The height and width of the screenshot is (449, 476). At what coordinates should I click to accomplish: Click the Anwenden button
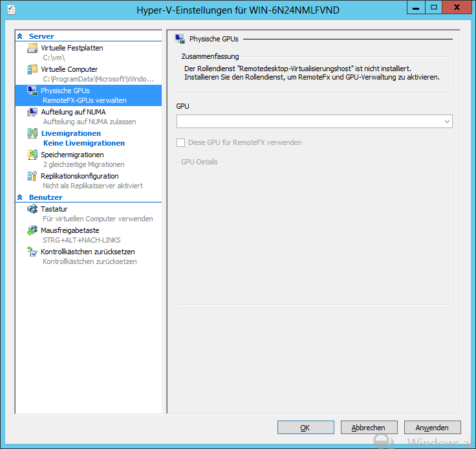(432, 428)
